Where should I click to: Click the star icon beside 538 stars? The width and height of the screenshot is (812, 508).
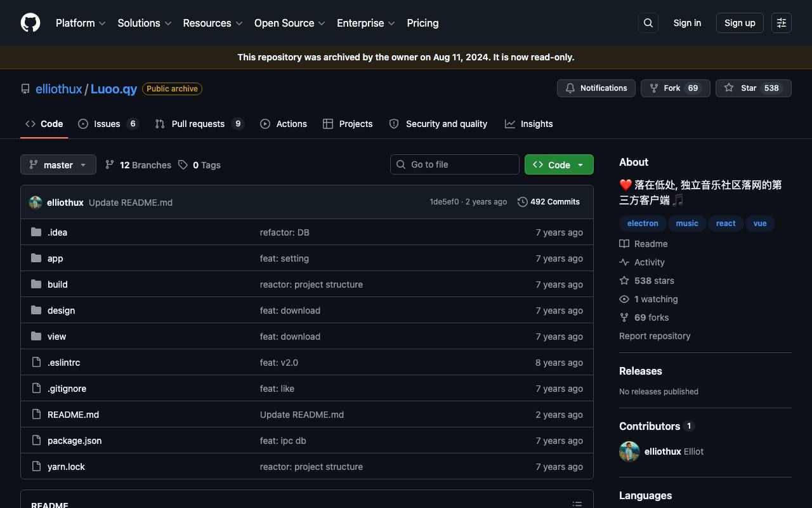(x=624, y=281)
